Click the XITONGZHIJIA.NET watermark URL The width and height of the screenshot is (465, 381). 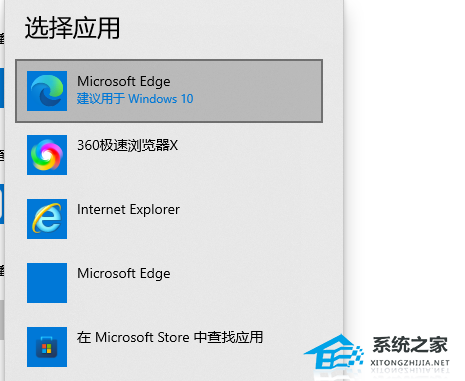point(410,363)
